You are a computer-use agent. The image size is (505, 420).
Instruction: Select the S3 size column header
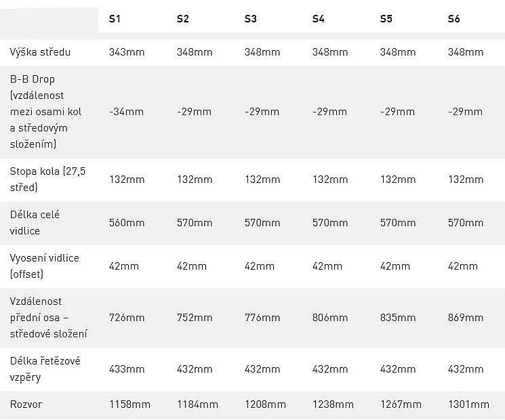tap(250, 19)
